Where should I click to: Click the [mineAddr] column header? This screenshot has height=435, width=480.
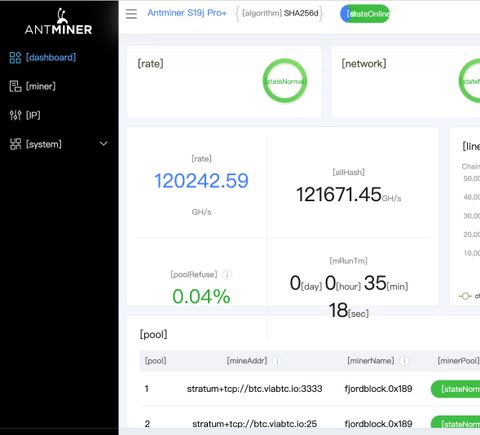(x=247, y=361)
